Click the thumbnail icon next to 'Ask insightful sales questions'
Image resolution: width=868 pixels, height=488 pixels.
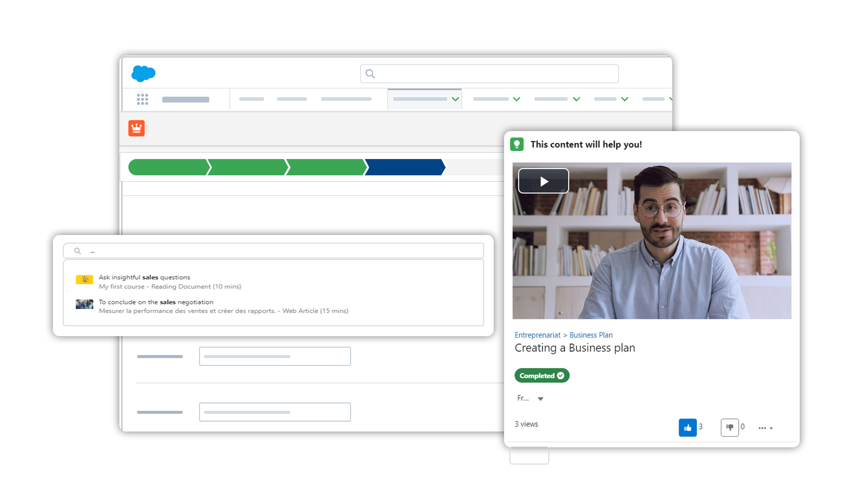[x=84, y=280]
